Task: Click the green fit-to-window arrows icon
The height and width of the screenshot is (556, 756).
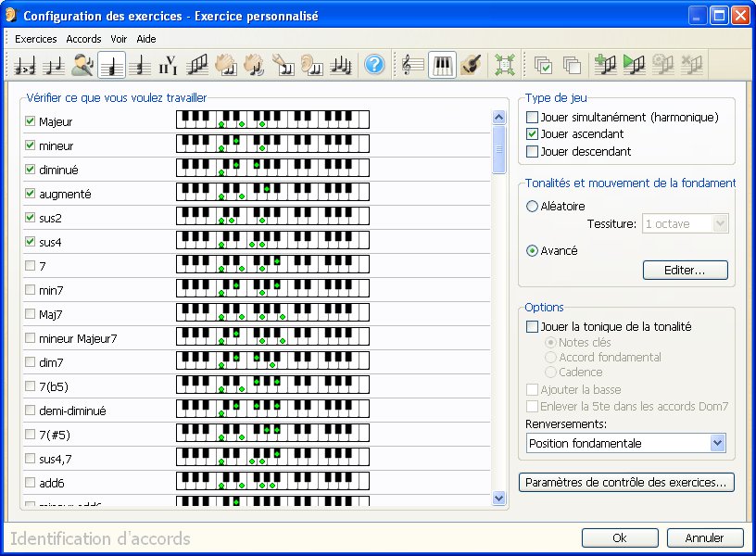Action: click(504, 65)
